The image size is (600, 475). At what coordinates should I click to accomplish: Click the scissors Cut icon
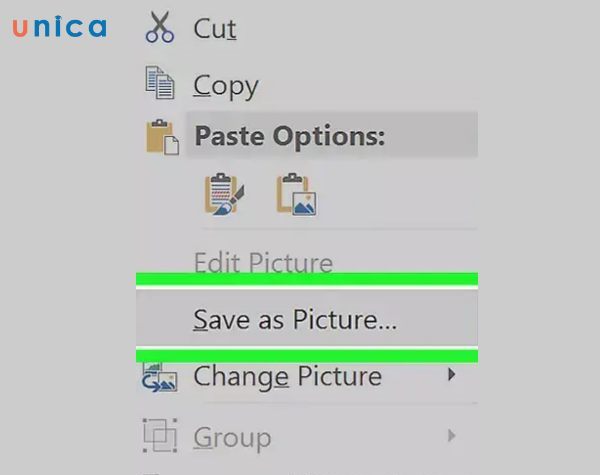pos(160,28)
